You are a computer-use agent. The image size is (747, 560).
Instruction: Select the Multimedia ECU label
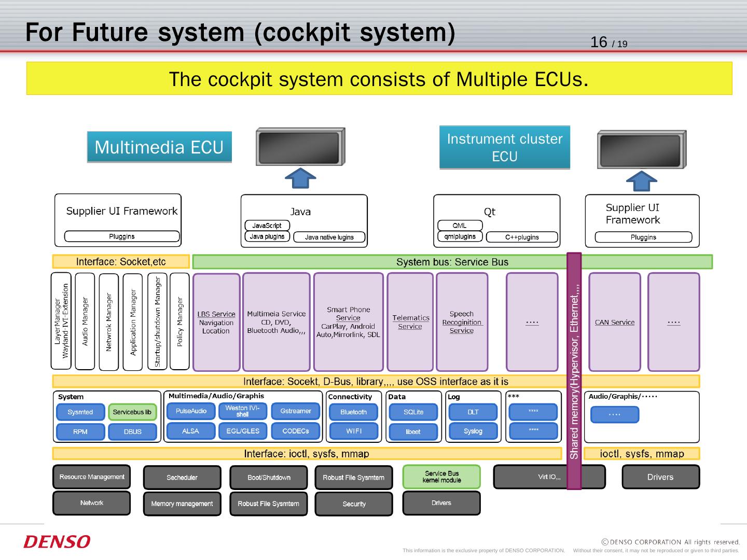[159, 147]
